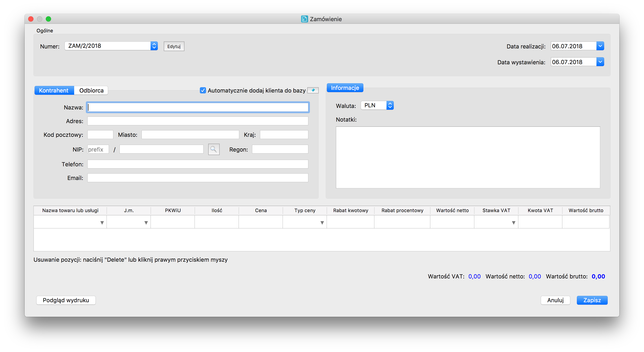Image resolution: width=644 pixels, height=352 pixels.
Task: Click the PKWiU cell in first row
Action: (x=173, y=222)
